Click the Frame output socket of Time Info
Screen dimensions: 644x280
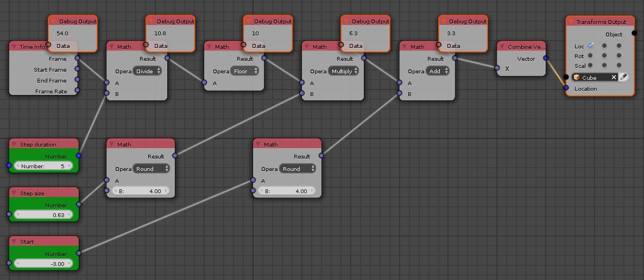(77, 58)
